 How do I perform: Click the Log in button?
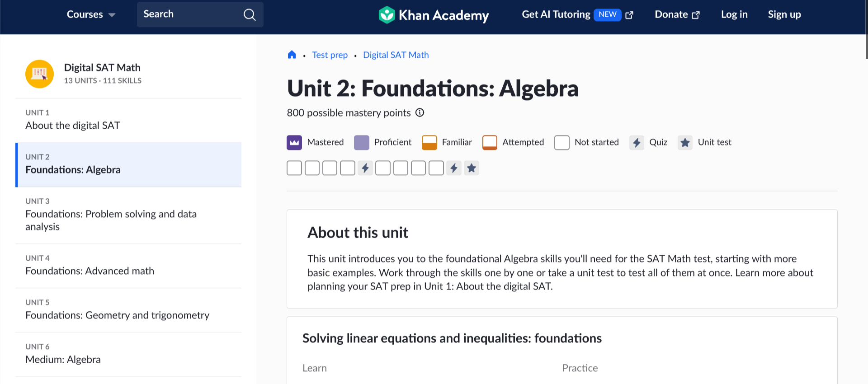tap(734, 14)
